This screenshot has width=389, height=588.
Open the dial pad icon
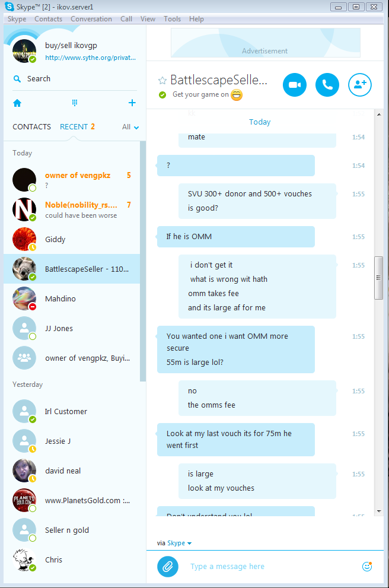(75, 103)
